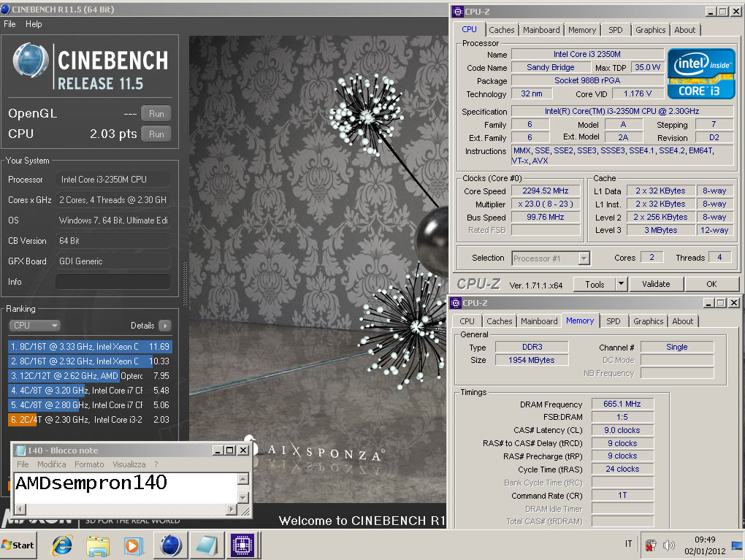This screenshot has width=745, height=560.
Task: Open the Notepad File menu
Action: 23,464
